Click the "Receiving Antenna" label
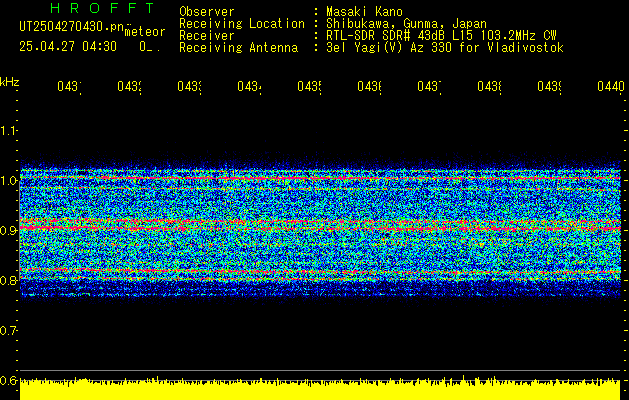 tap(239, 48)
